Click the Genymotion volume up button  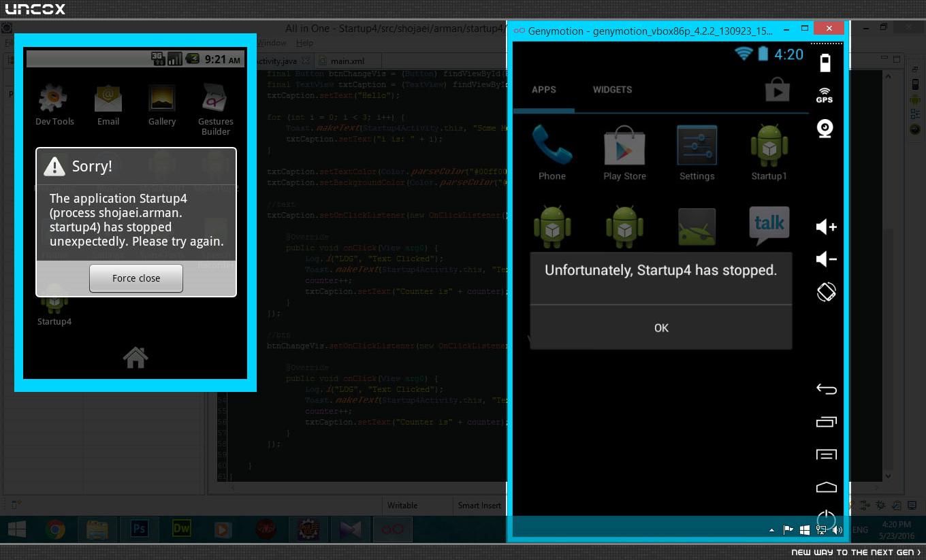click(x=826, y=227)
